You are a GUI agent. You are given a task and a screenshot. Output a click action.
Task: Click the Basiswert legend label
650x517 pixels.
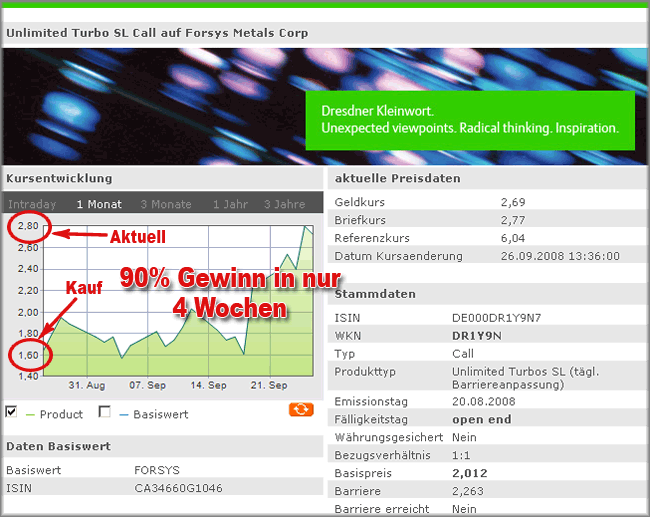160,415
